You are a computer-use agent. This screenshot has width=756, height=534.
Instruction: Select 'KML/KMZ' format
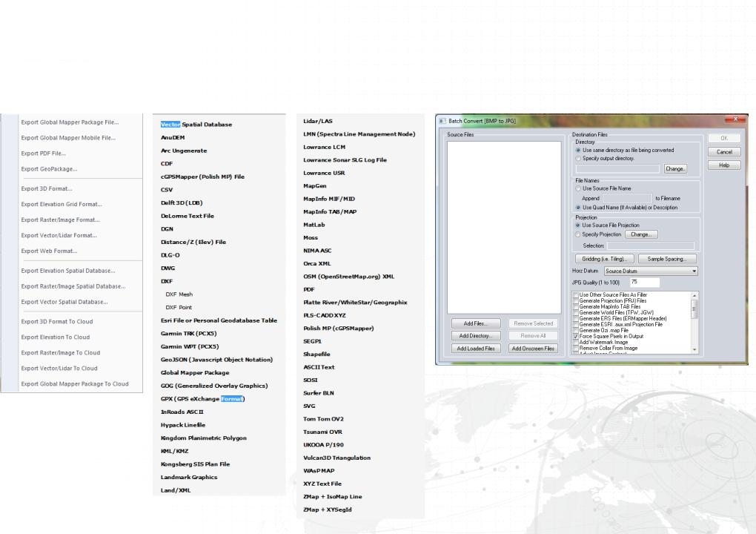tap(174, 452)
